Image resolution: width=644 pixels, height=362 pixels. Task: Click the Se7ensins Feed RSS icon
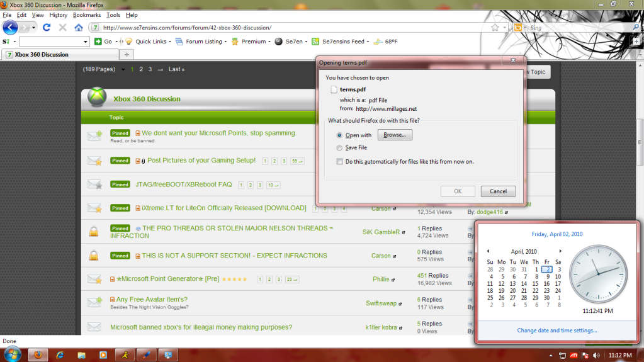tap(315, 42)
